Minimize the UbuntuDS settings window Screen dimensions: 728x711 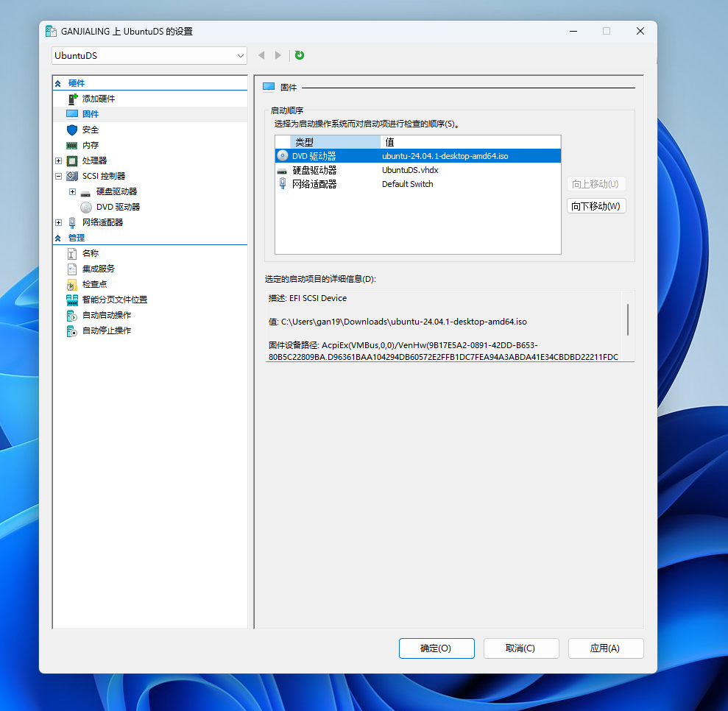click(x=573, y=31)
